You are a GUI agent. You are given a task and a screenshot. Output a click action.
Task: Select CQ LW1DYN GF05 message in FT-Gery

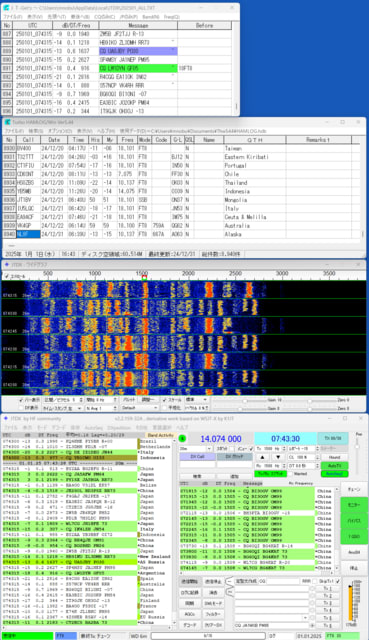tap(138, 68)
